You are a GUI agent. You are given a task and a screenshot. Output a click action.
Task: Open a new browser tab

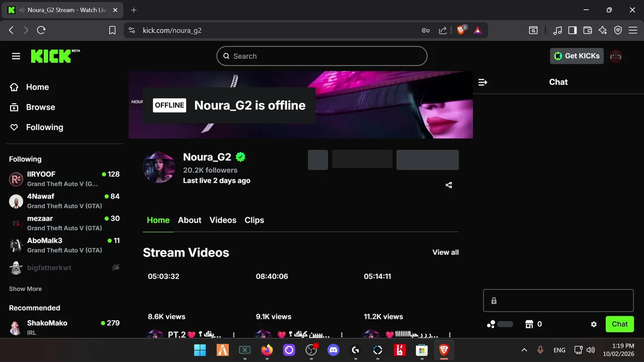click(x=134, y=10)
